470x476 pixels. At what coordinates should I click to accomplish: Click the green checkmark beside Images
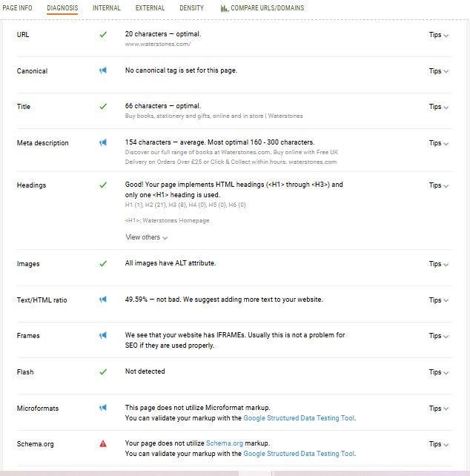pos(103,263)
